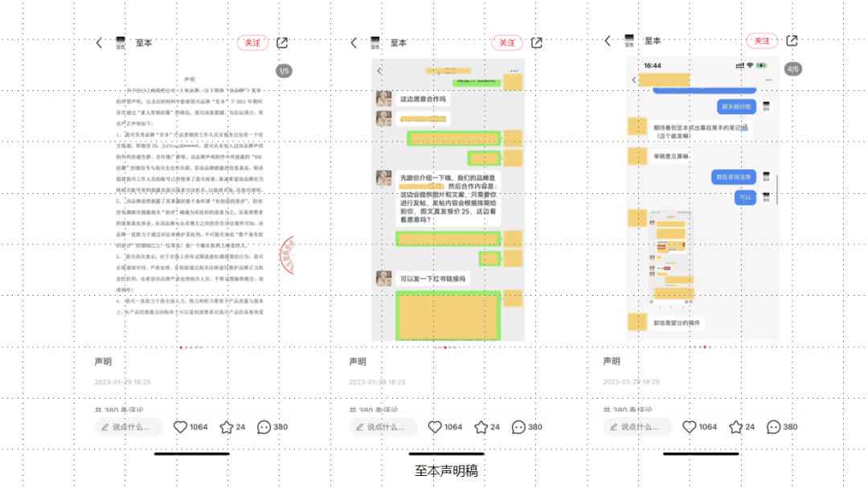
Task: Favorite the left post with the star icon
Action: point(227,427)
